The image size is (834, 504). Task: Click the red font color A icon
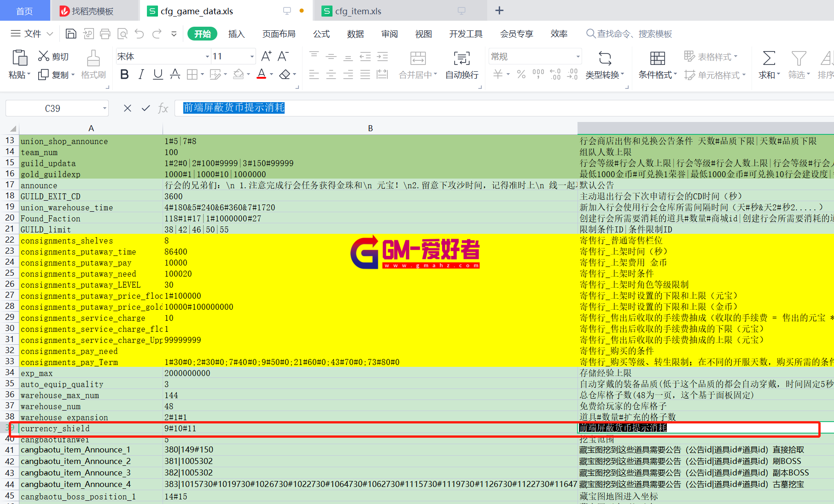262,74
